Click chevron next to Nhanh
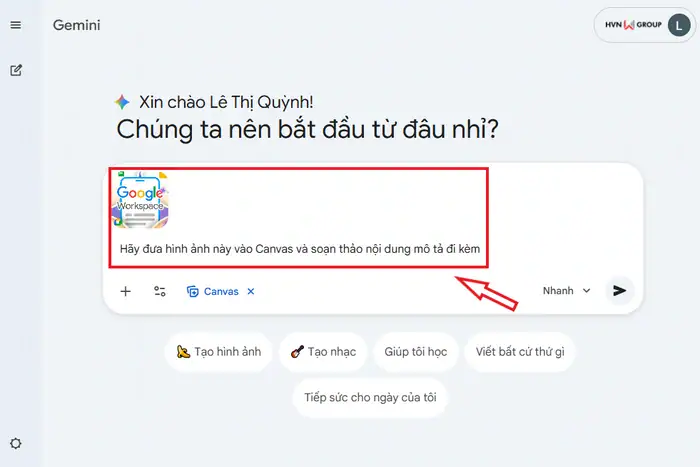This screenshot has height=467, width=700. [587, 291]
